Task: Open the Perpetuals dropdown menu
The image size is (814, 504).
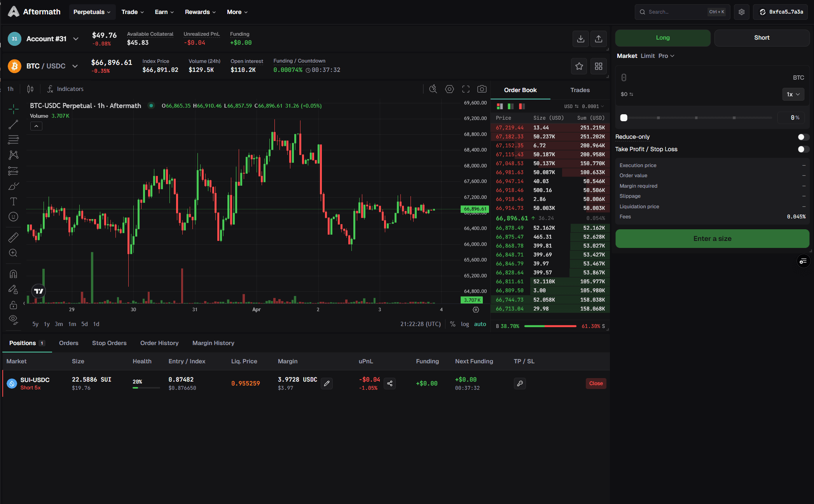Action: tap(92, 12)
